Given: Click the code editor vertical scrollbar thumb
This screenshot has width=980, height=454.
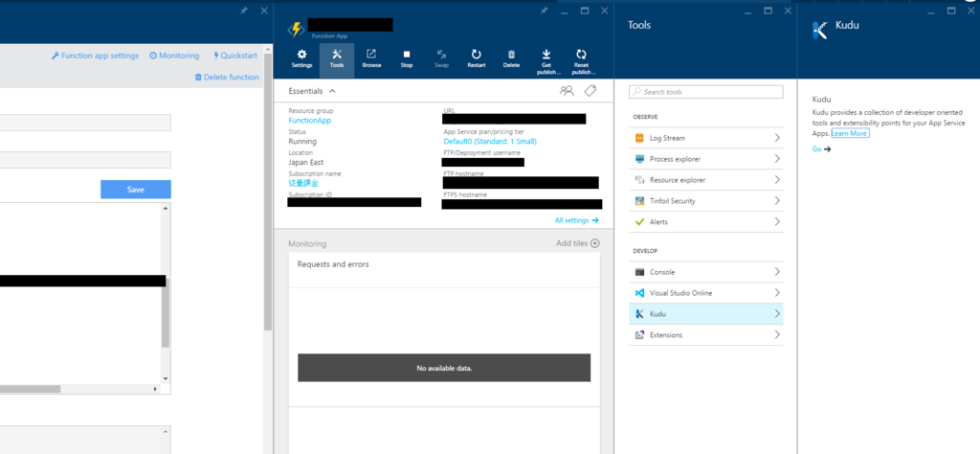Looking at the screenshot, I should pyautogui.click(x=165, y=312).
